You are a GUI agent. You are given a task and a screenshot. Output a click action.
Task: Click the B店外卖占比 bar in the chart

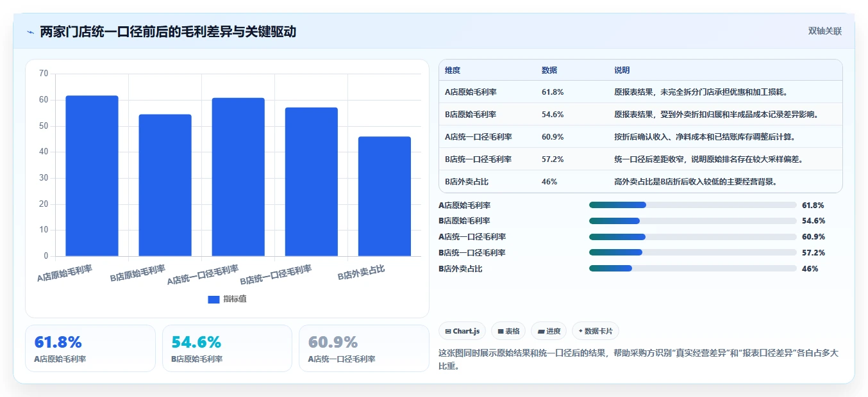(x=384, y=197)
